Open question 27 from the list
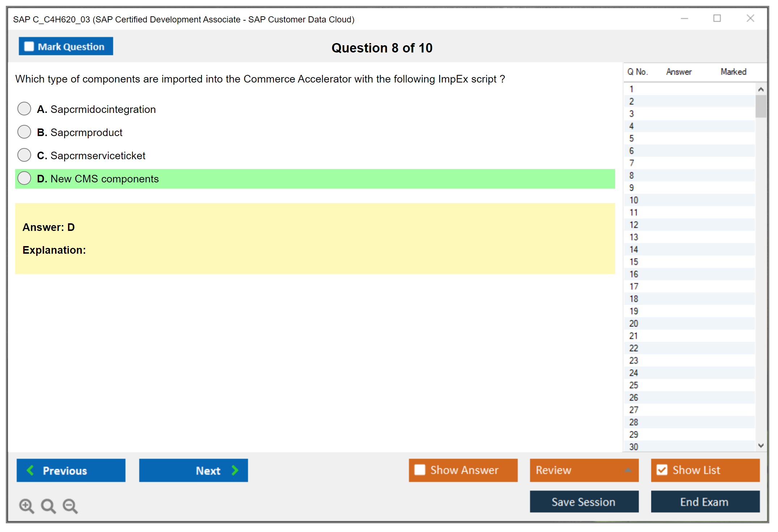 click(x=634, y=410)
